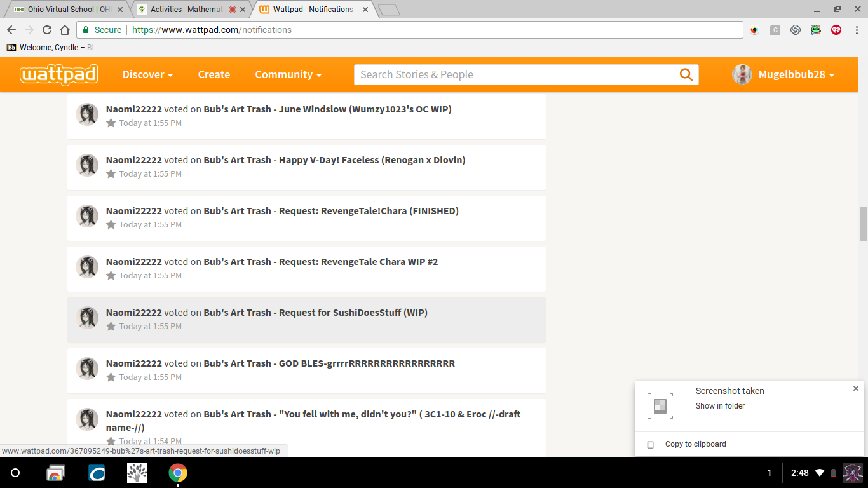868x488 pixels.
Task: Click the Search Stories & People field
Action: [515, 74]
